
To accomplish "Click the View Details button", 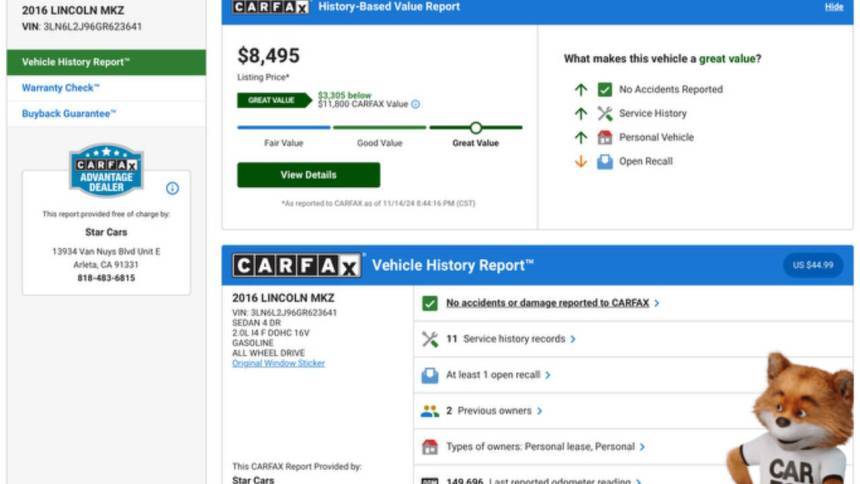I will 308,175.
